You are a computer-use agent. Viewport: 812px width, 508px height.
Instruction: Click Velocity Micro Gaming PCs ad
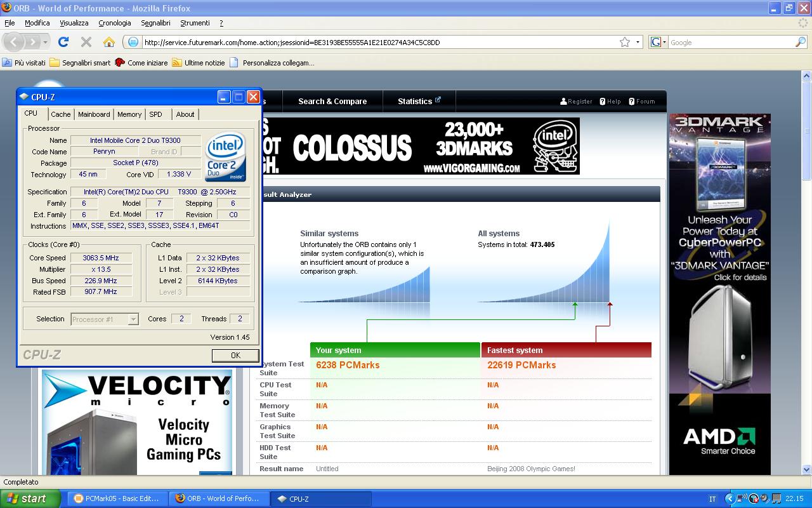click(137, 422)
